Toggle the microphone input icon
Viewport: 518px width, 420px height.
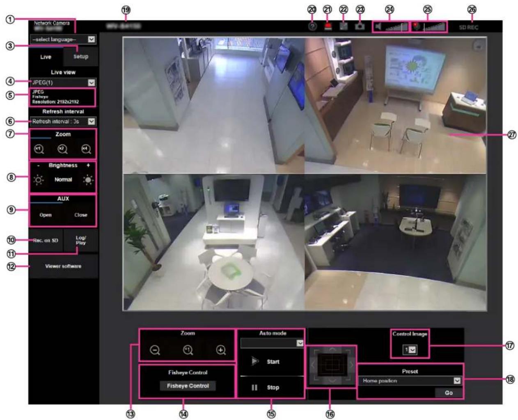tap(417, 27)
